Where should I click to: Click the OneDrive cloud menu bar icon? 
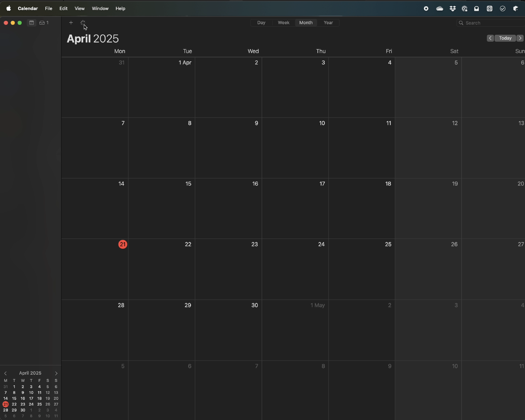point(440,9)
